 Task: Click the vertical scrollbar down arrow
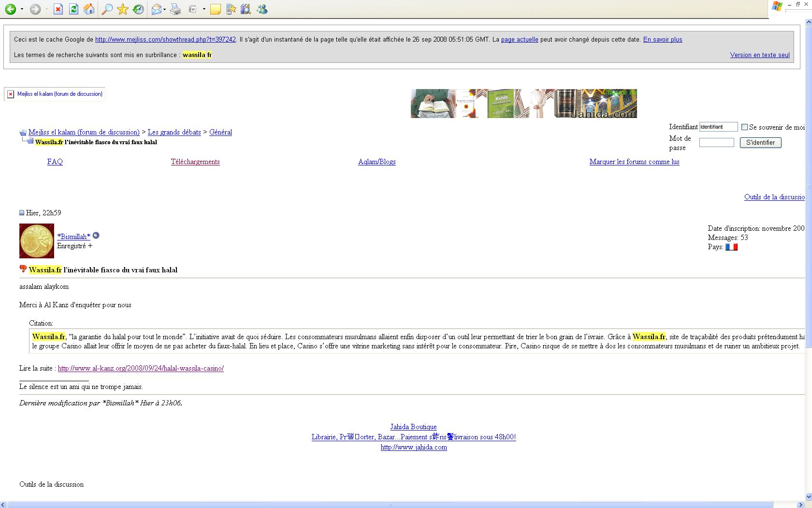808,497
